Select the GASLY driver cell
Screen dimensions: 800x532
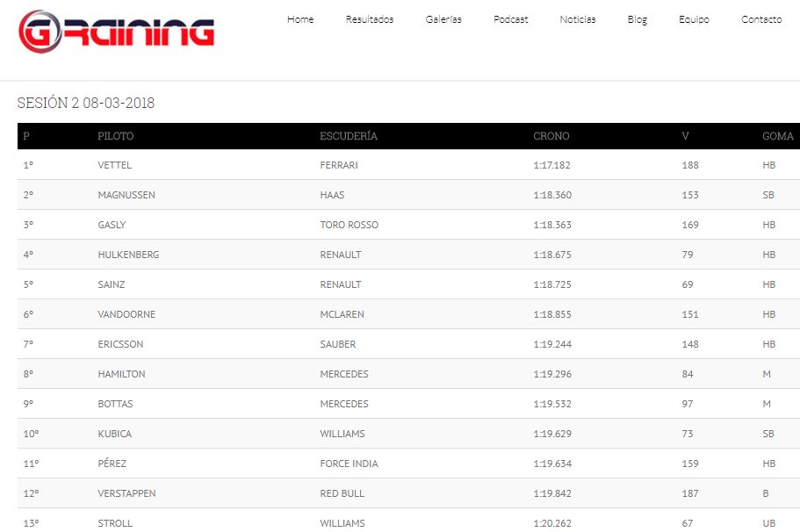[x=112, y=225]
